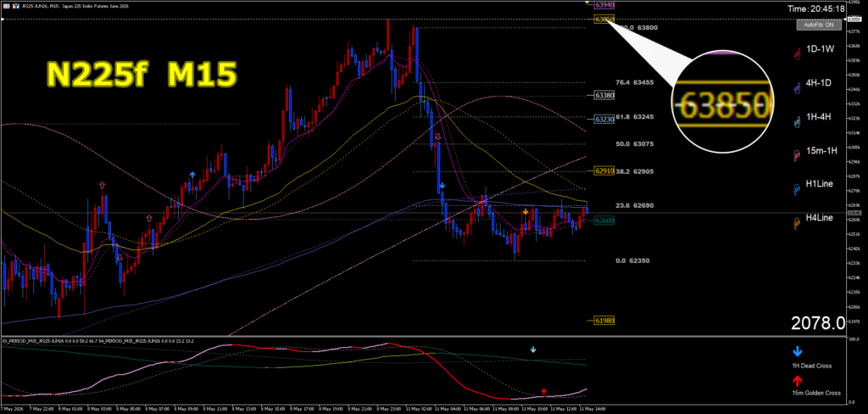Select the 63380 price level label

tap(604, 95)
